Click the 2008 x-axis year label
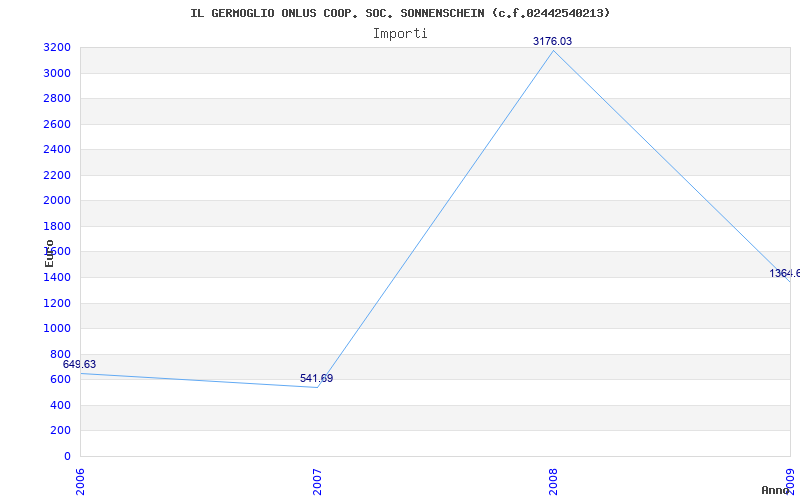 pyautogui.click(x=554, y=482)
